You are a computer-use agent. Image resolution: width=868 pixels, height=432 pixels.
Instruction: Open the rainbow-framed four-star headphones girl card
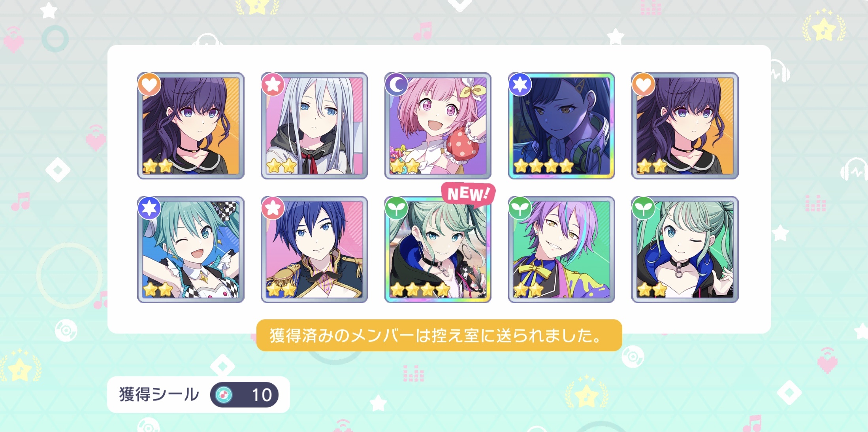tap(561, 126)
